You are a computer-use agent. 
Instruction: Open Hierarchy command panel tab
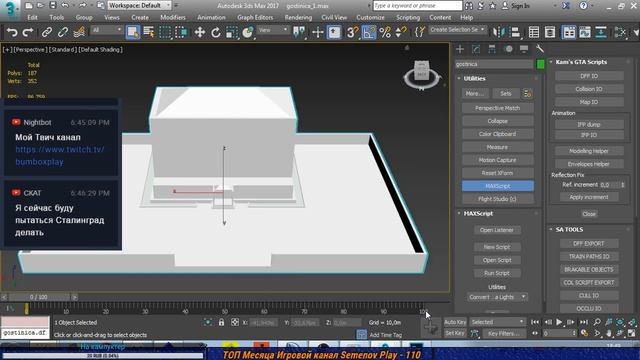coord(492,49)
